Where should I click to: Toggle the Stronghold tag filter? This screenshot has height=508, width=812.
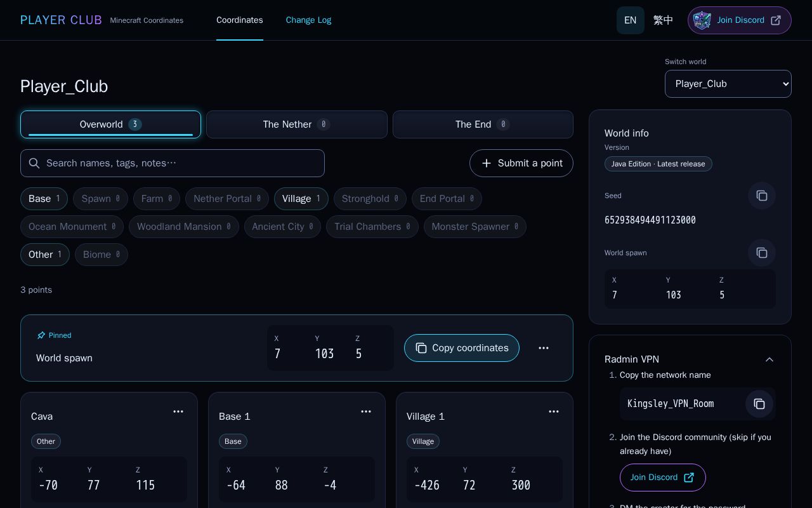370,199
